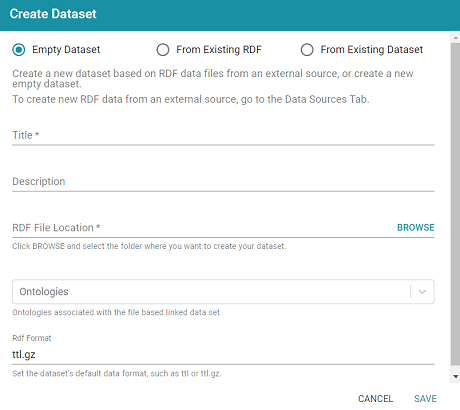Click the From Existing RDF label
This screenshot has width=460, height=410.
pyautogui.click(x=219, y=50)
